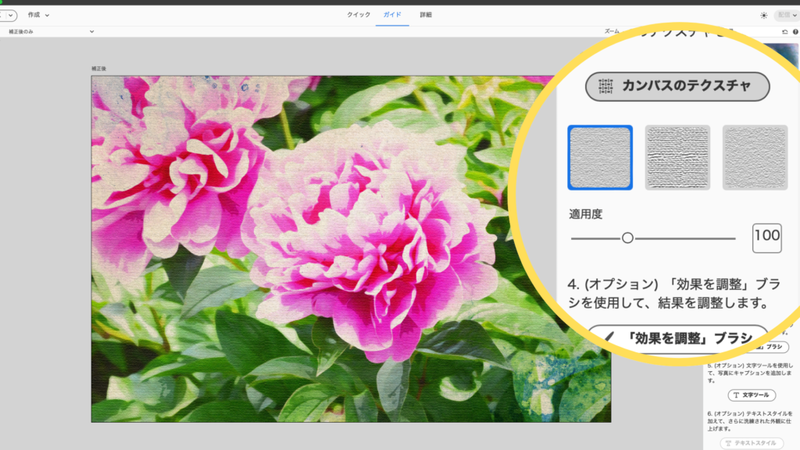The height and width of the screenshot is (450, 800).
Task: Click the open dropdown arrow at top-left
Action: (10, 15)
